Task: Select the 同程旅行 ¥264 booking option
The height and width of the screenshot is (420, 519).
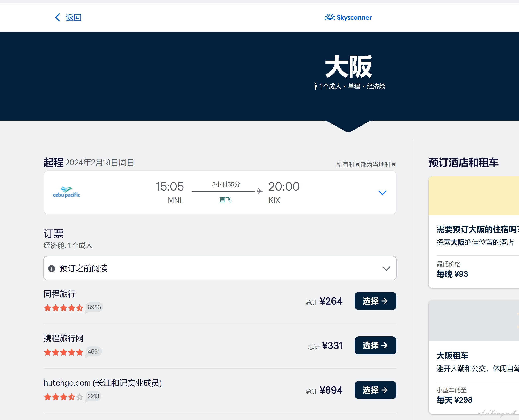Action: (375, 301)
